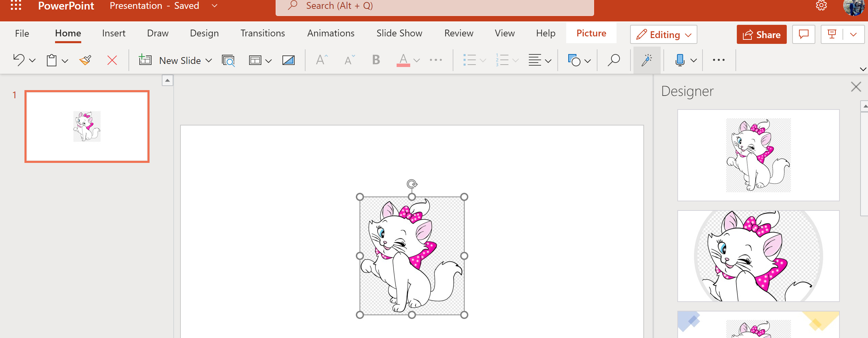Decrease font size button
The width and height of the screenshot is (868, 338).
tap(350, 60)
